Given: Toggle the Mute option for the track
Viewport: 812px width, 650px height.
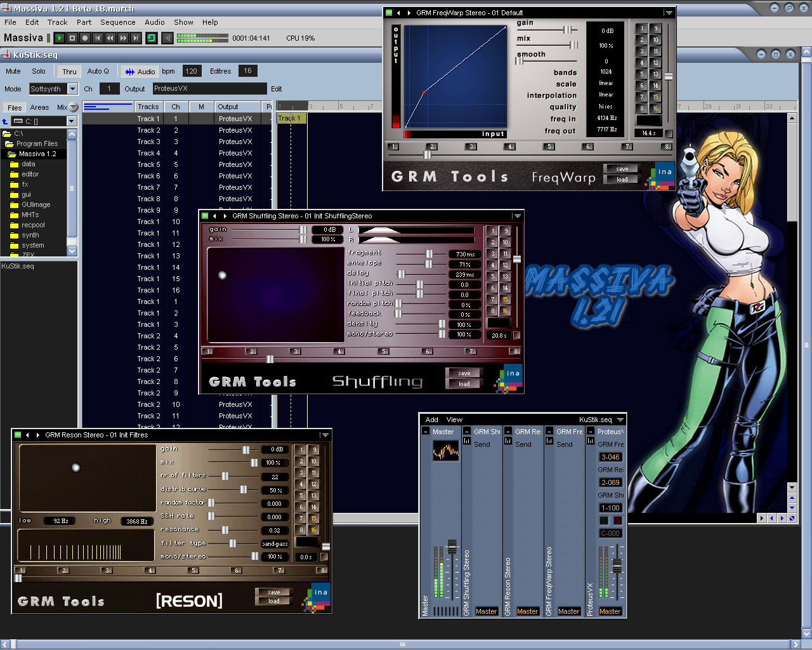Looking at the screenshot, I should tap(13, 72).
